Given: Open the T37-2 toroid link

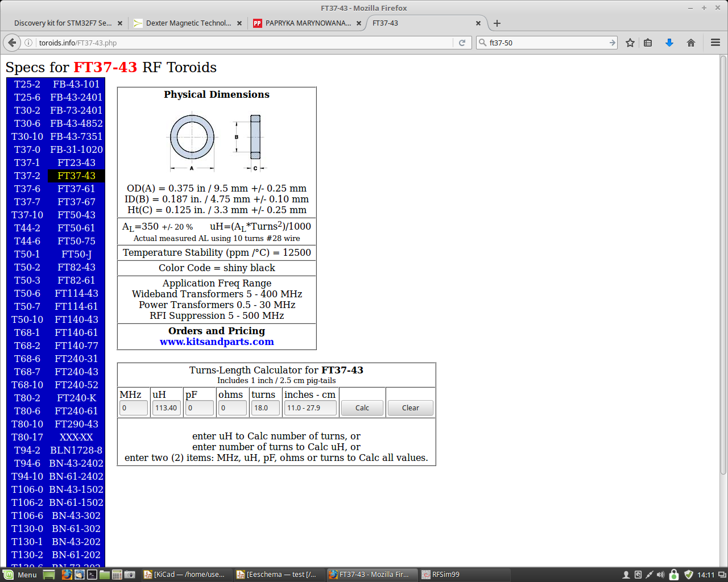Looking at the screenshot, I should (27, 176).
